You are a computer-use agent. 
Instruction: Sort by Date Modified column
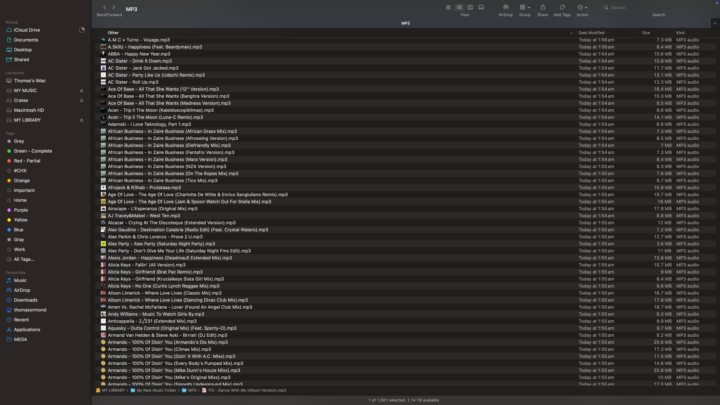[591, 33]
